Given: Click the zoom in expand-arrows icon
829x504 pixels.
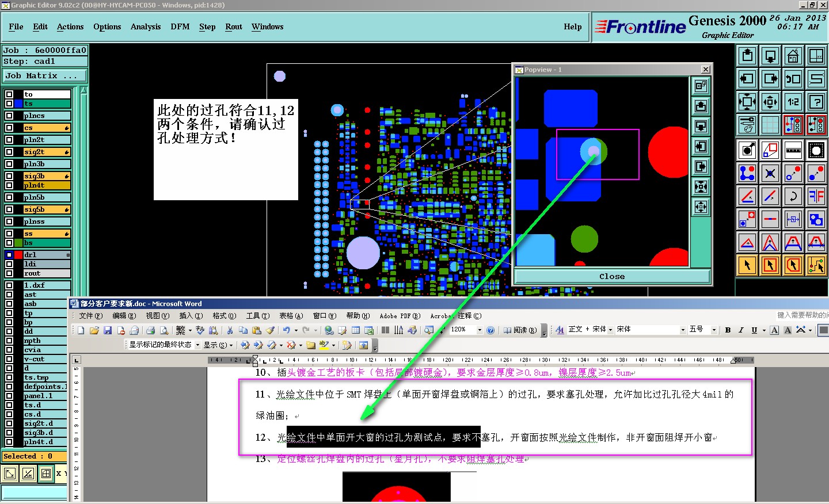Looking at the screenshot, I should pyautogui.click(x=747, y=102).
